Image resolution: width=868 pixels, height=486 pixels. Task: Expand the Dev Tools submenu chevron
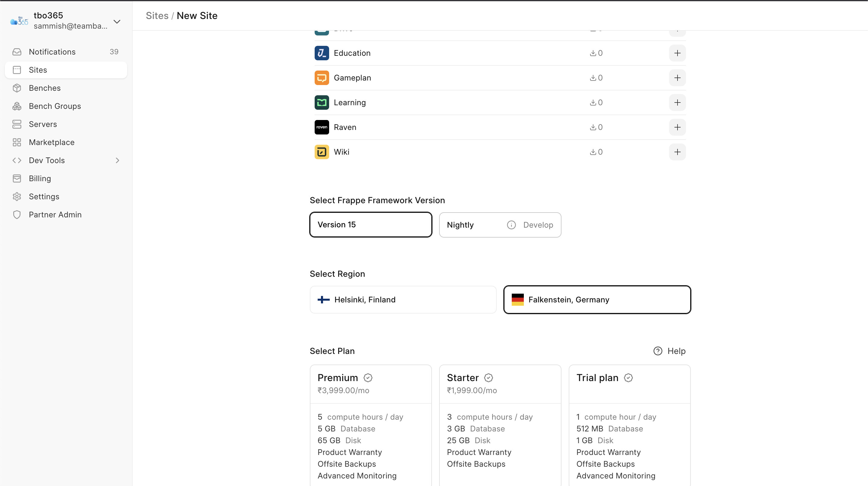(117, 160)
